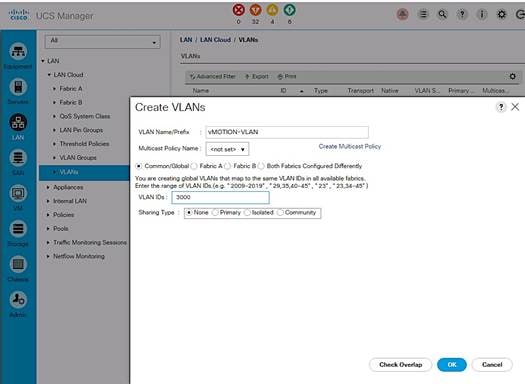Click the VLAN Name/Prefix input field
The width and height of the screenshot is (525, 384).
[x=287, y=132]
